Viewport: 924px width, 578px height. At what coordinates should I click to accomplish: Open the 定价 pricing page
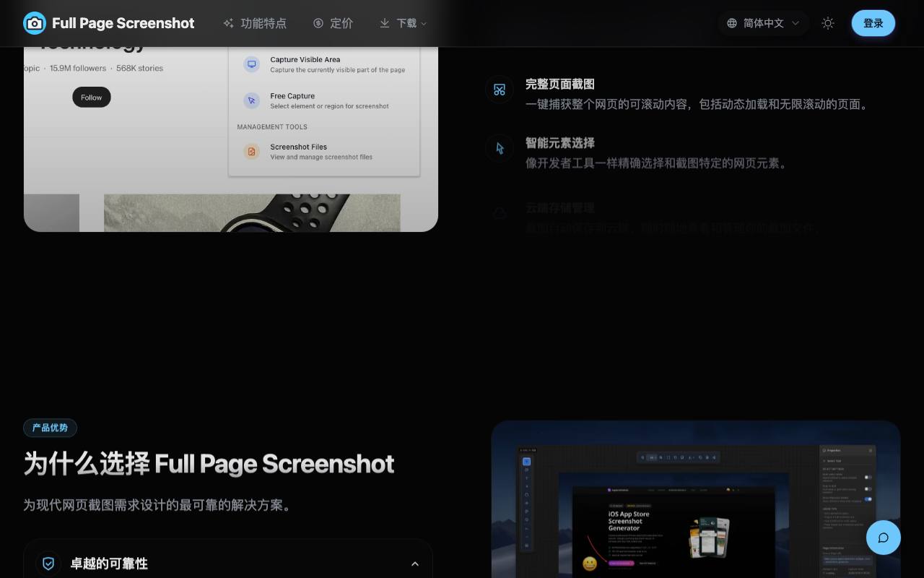[333, 23]
